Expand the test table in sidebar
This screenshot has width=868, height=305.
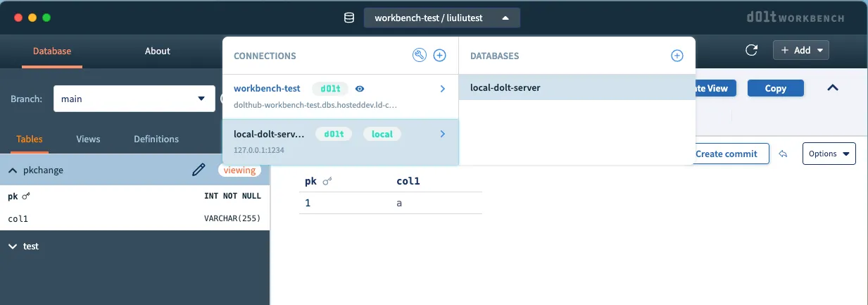click(13, 247)
